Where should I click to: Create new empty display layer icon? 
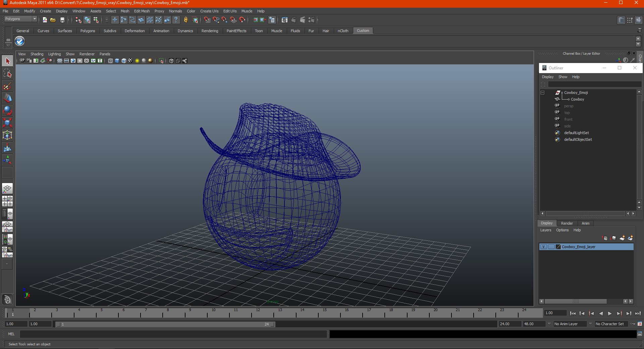pos(622,238)
